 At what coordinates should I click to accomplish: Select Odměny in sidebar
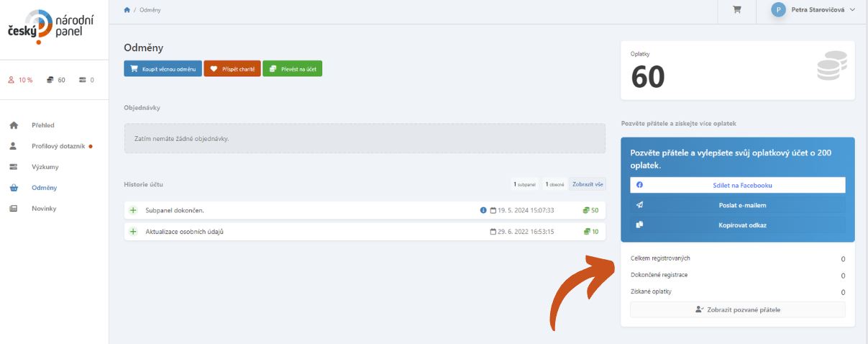(x=44, y=188)
